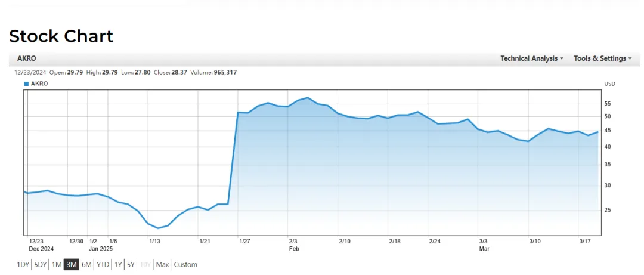644x275 pixels.
Task: Click the vertical crosshair line near 12/23
Action: 27,161
